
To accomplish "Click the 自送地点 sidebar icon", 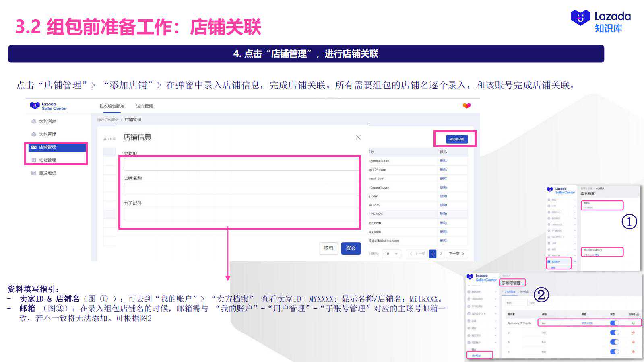I will point(34,173).
